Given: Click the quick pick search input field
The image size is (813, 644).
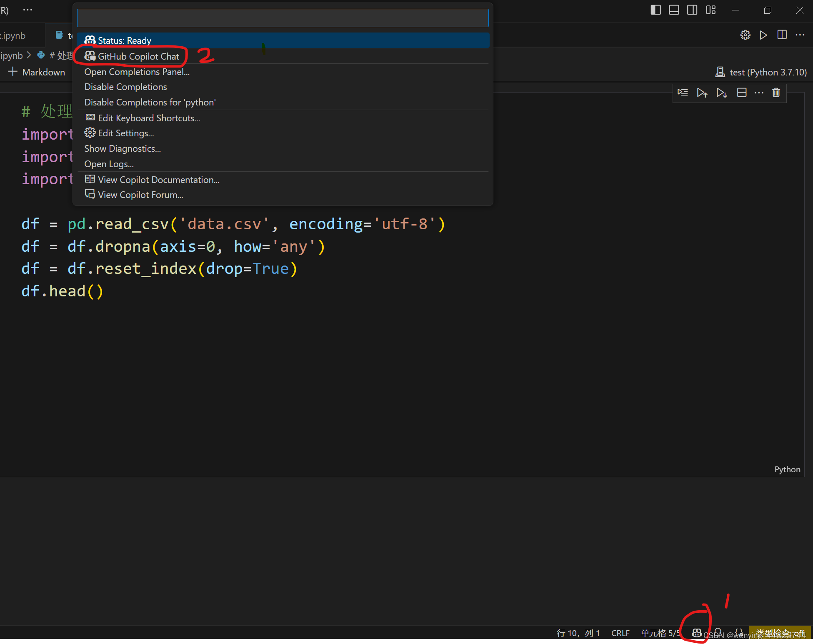Looking at the screenshot, I should (x=283, y=18).
